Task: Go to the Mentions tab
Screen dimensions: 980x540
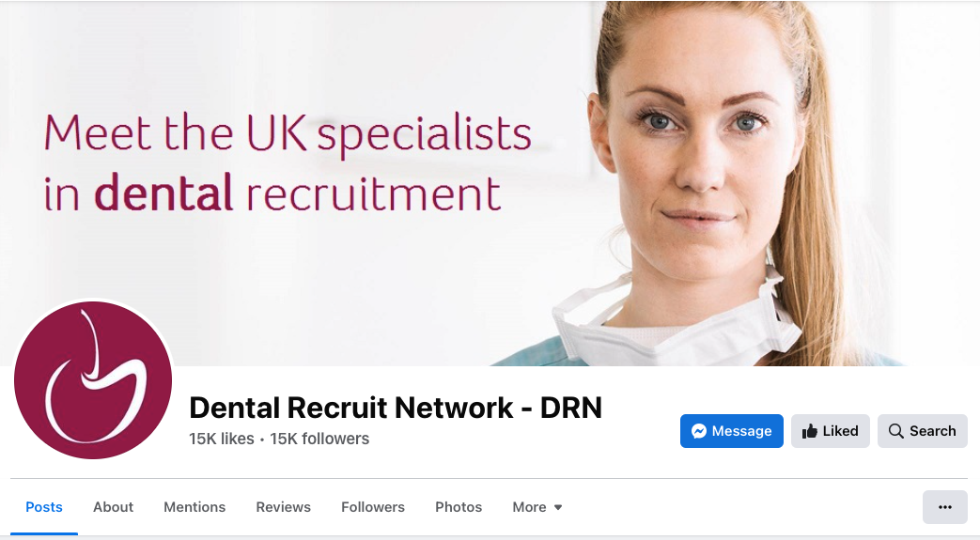Action: pyautogui.click(x=194, y=507)
